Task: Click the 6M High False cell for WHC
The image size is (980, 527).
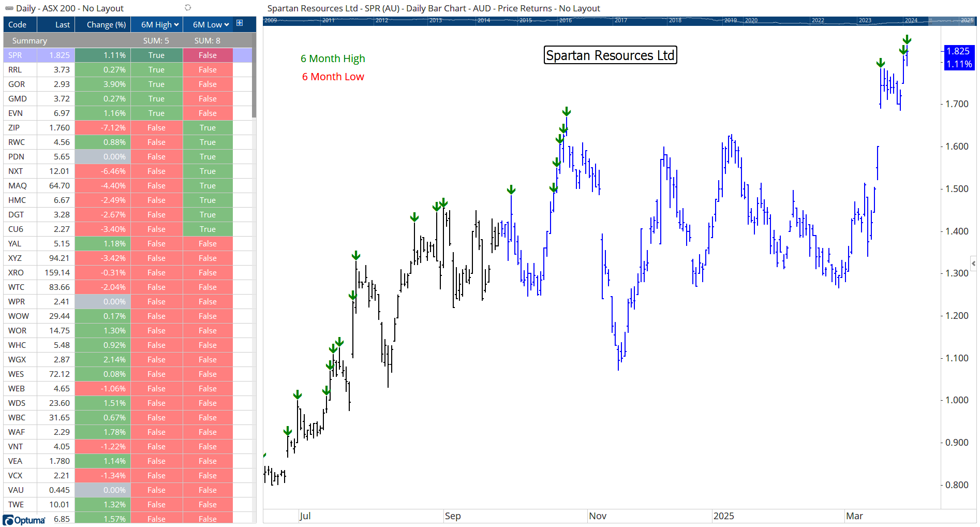Action: [x=156, y=345]
